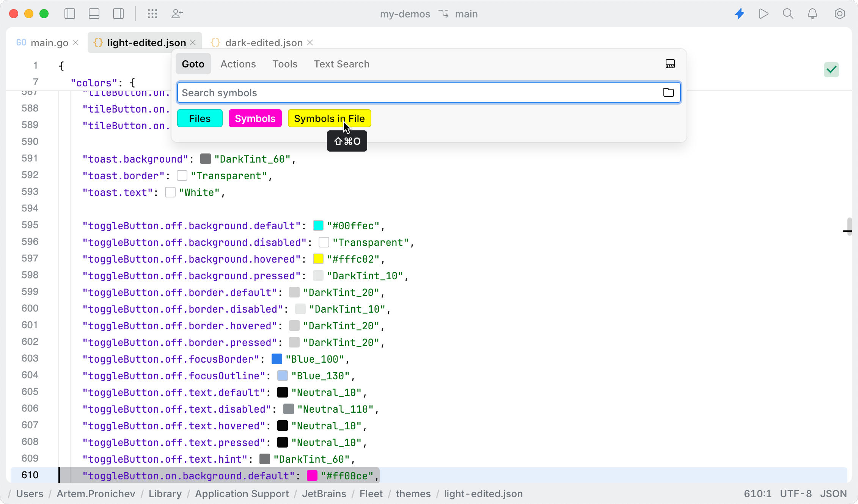The image size is (858, 504).
Task: Open the collaboration invite icon
Action: click(x=177, y=14)
